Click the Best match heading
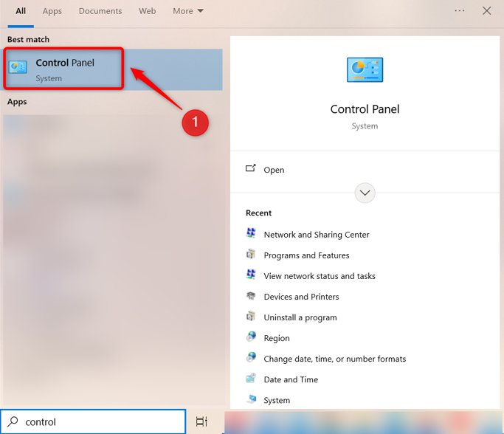 pos(28,40)
